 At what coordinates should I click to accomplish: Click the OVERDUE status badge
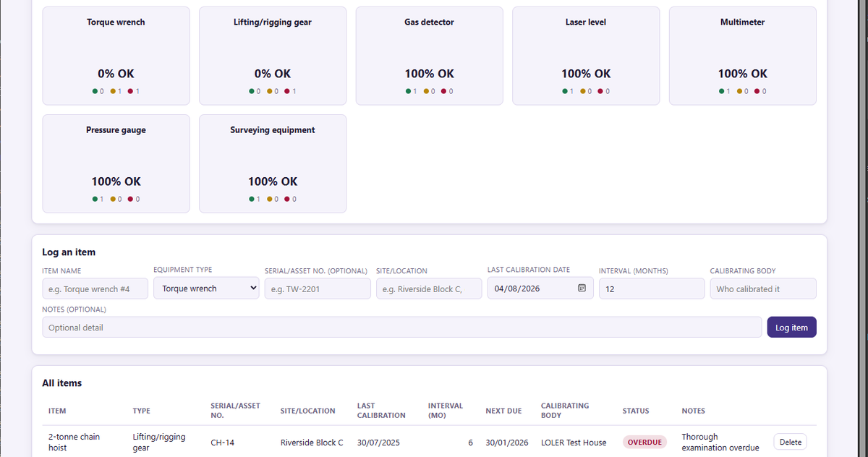(645, 442)
